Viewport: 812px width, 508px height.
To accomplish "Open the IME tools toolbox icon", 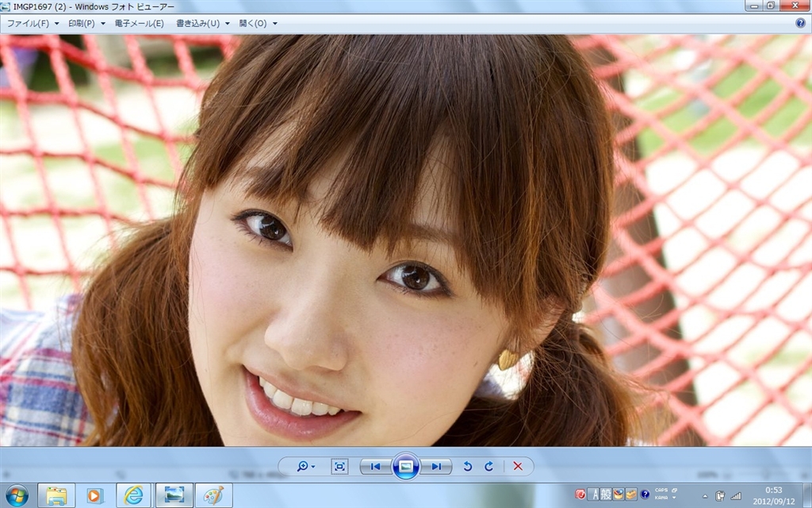I will tap(630, 494).
